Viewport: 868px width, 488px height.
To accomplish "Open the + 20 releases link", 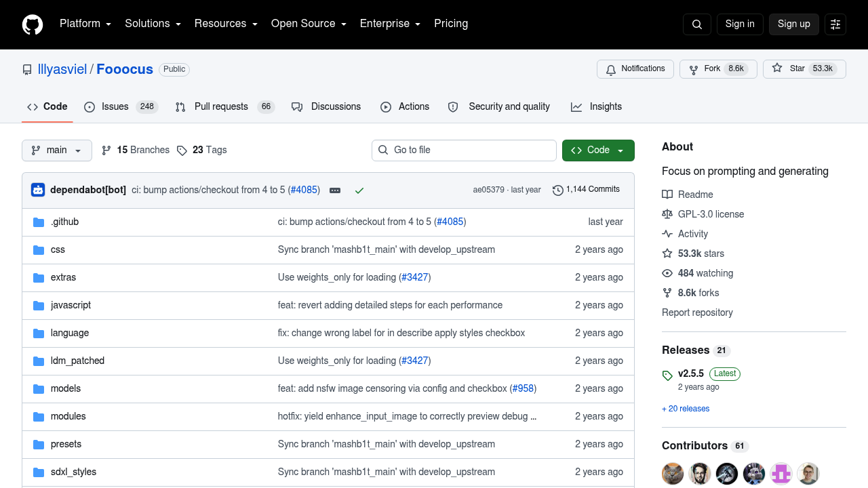I will 686,409.
